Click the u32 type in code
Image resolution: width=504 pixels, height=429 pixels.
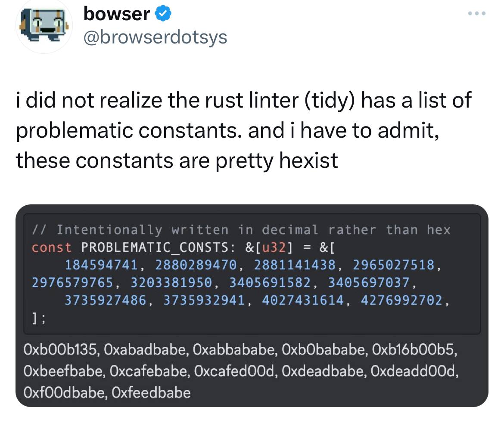click(274, 247)
